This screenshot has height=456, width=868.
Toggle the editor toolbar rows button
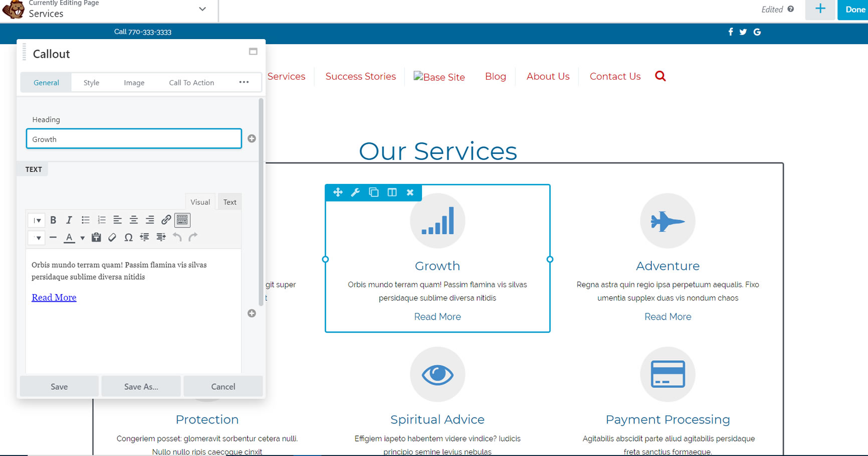pos(182,220)
